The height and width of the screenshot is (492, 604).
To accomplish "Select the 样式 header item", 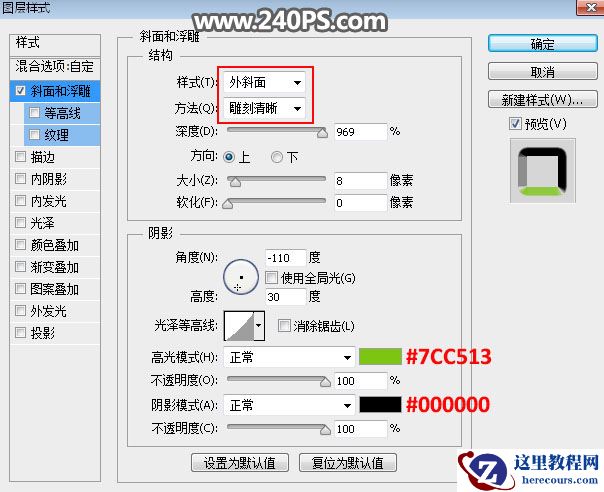I will [x=55, y=43].
